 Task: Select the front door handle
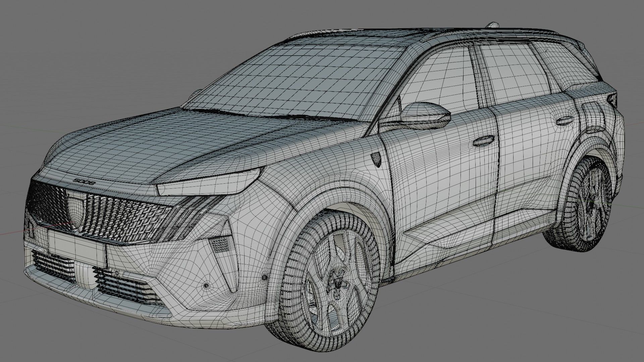tap(484, 141)
